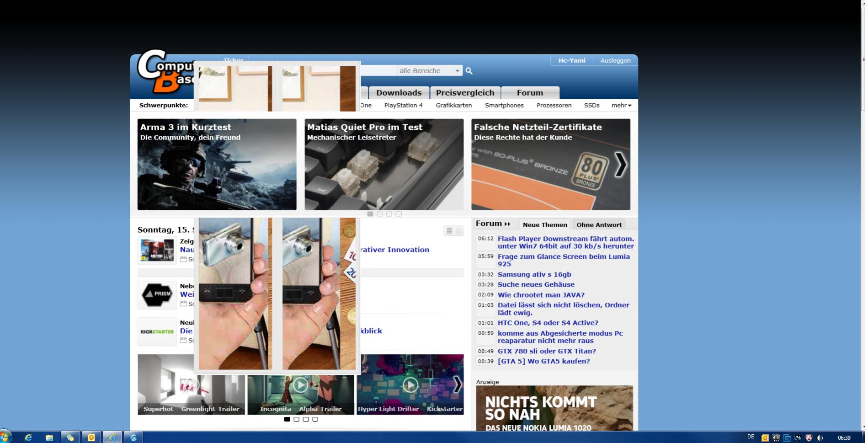Open the SSDs topic link
The image size is (868, 443).
(x=591, y=105)
